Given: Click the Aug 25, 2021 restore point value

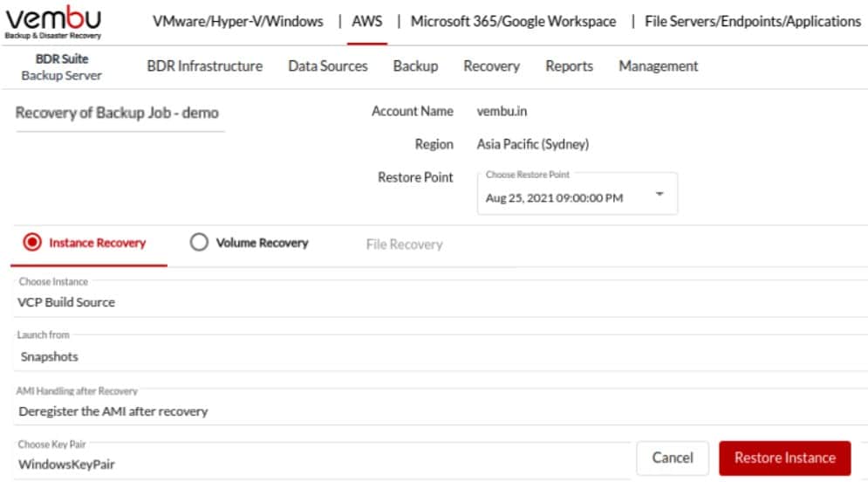Looking at the screenshot, I should [x=554, y=198].
